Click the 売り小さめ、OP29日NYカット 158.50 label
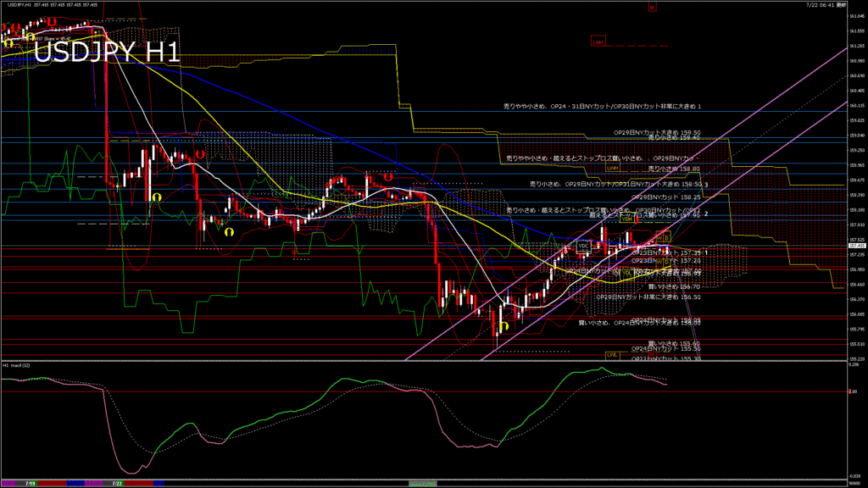868x488 pixels. pos(615,184)
